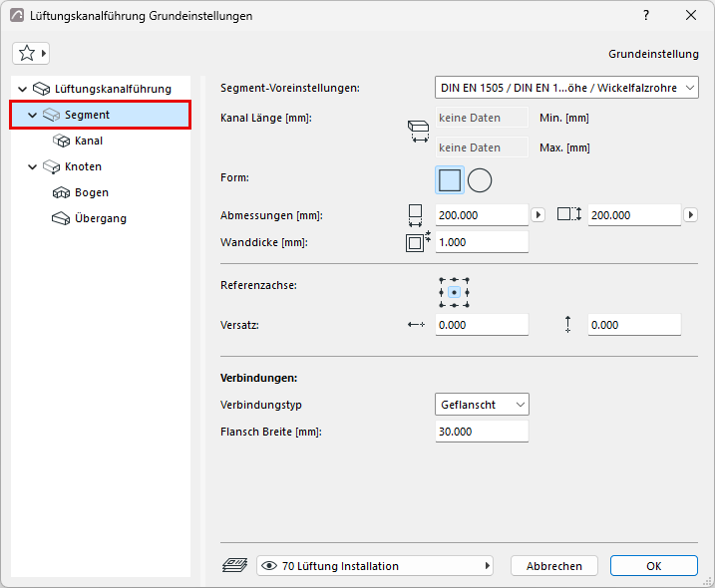Image resolution: width=715 pixels, height=588 pixels.
Task: Open the height value arrow menu
Action: coord(691,214)
